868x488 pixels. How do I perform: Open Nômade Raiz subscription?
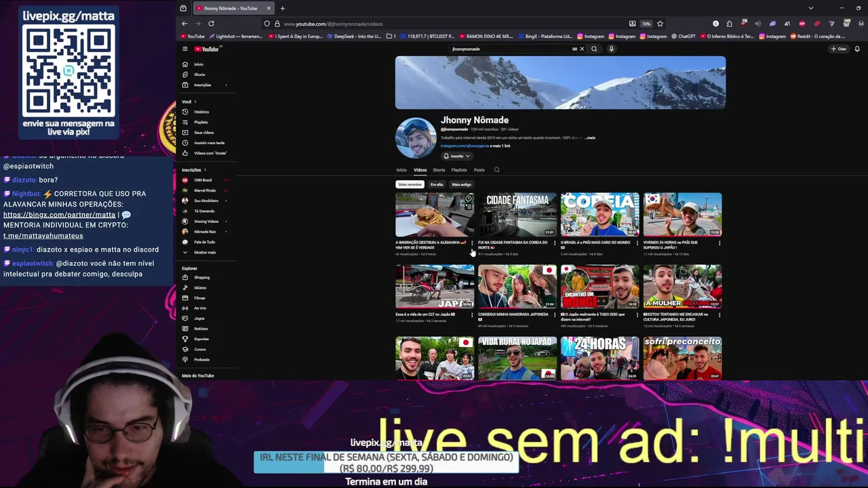pos(205,232)
